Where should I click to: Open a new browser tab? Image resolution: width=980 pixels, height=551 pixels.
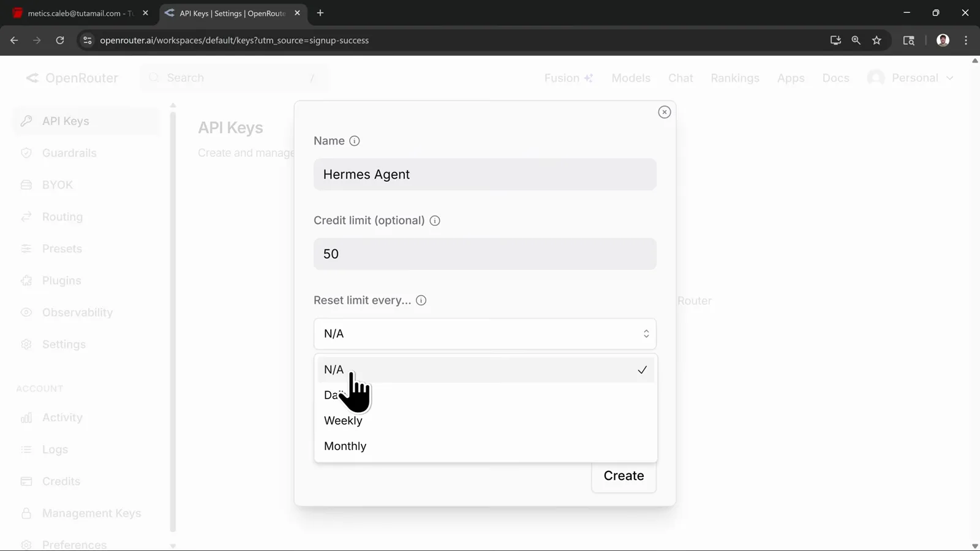320,13
